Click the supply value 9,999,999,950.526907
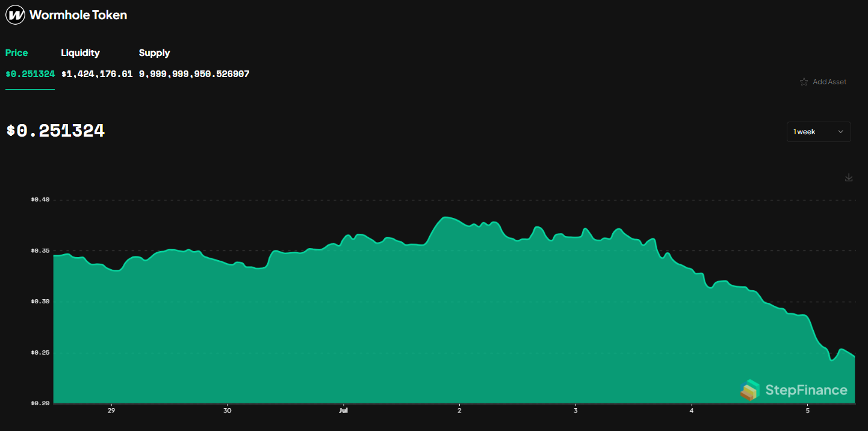868x431 pixels. (x=194, y=74)
